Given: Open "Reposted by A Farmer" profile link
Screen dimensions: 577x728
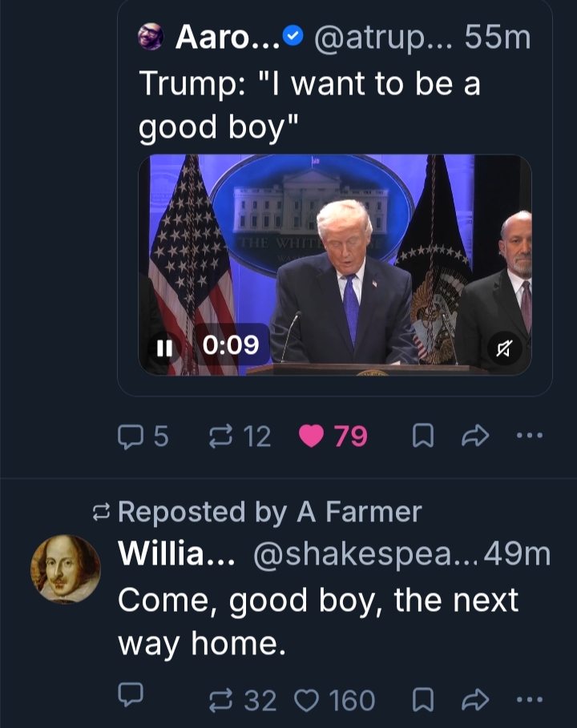Looking at the screenshot, I should 269,512.
